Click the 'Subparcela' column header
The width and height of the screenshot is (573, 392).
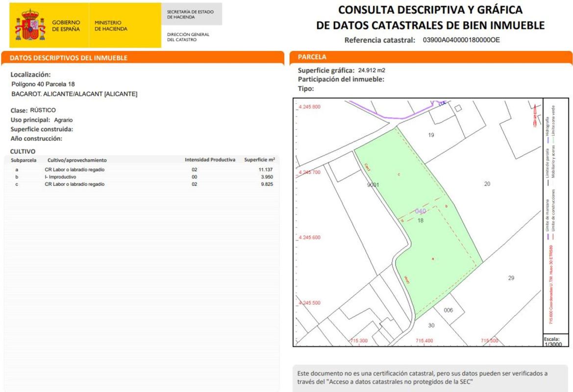click(x=24, y=160)
